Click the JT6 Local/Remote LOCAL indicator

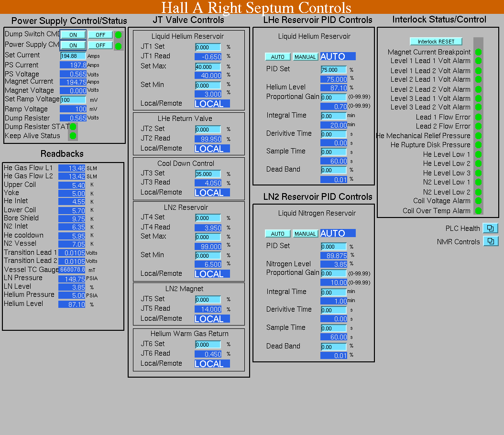click(x=212, y=364)
